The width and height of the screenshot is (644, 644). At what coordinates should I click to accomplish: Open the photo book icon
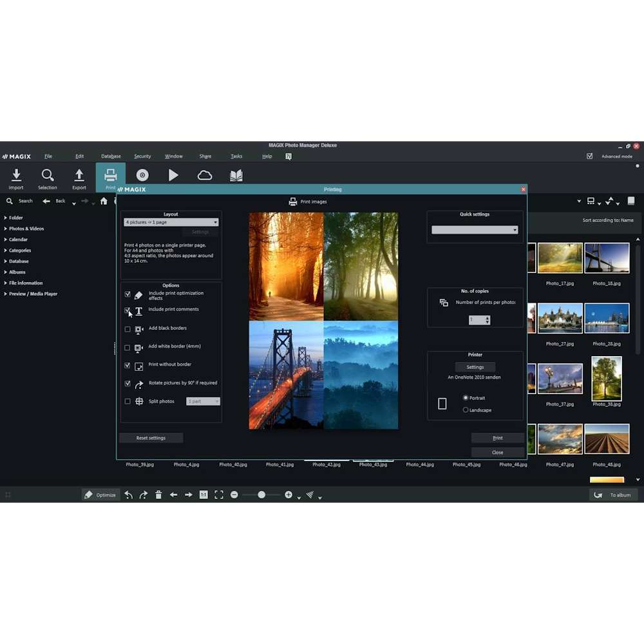pyautogui.click(x=236, y=175)
